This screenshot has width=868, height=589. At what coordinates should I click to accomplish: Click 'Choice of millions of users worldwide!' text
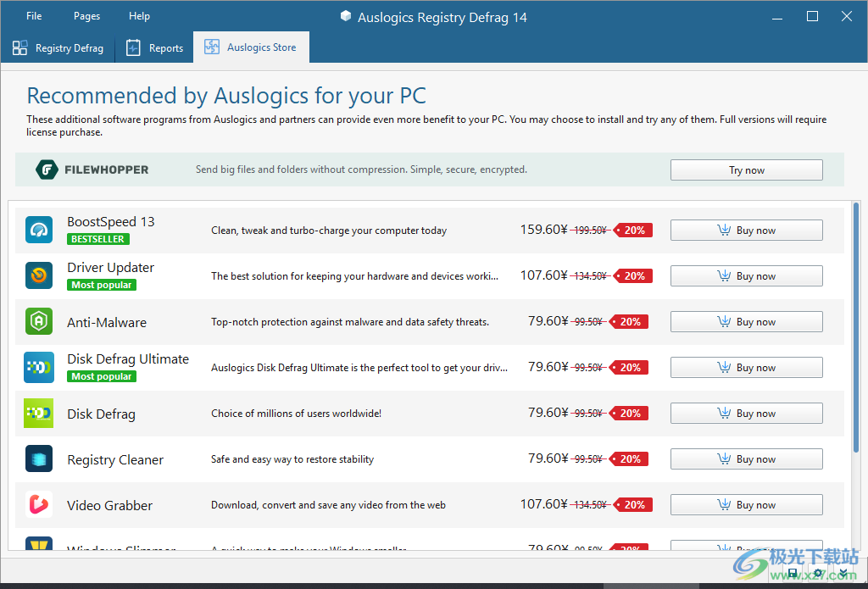pyautogui.click(x=296, y=414)
